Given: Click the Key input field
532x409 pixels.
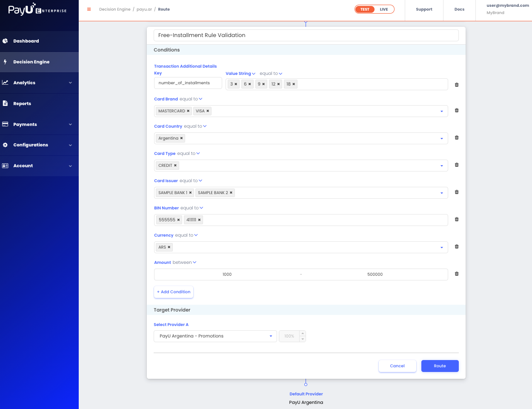Looking at the screenshot, I should (x=188, y=83).
